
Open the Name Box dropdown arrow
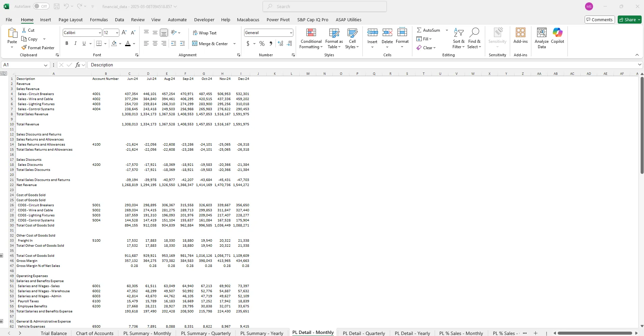click(46, 65)
